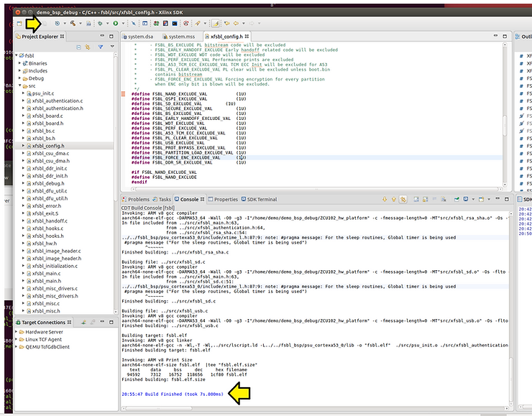Toggle Link with Editor in Project Explorer
The width and height of the screenshot is (532, 416).
tap(88, 47)
